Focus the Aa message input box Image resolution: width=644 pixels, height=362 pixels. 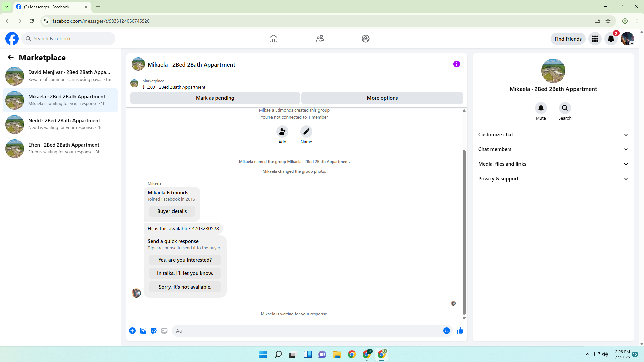[x=308, y=331]
